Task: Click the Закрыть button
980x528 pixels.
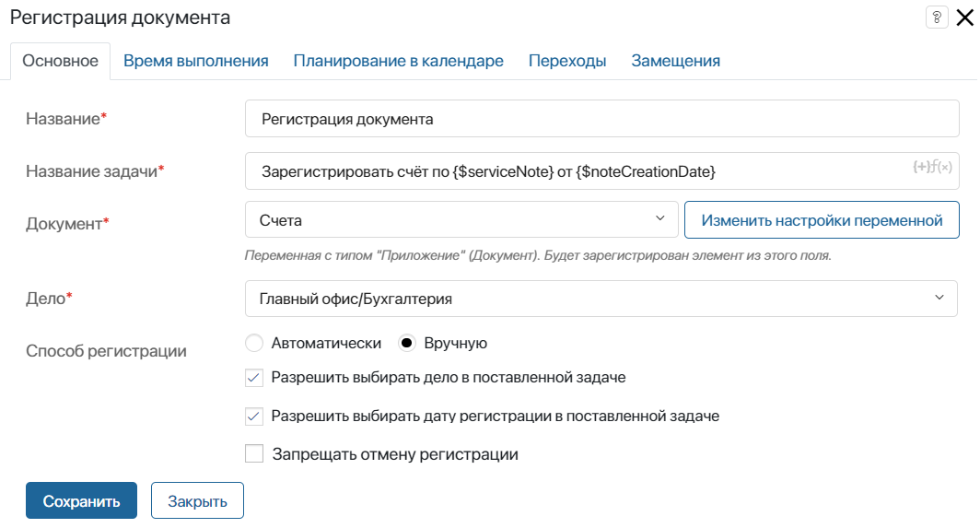Action: pyautogui.click(x=197, y=500)
